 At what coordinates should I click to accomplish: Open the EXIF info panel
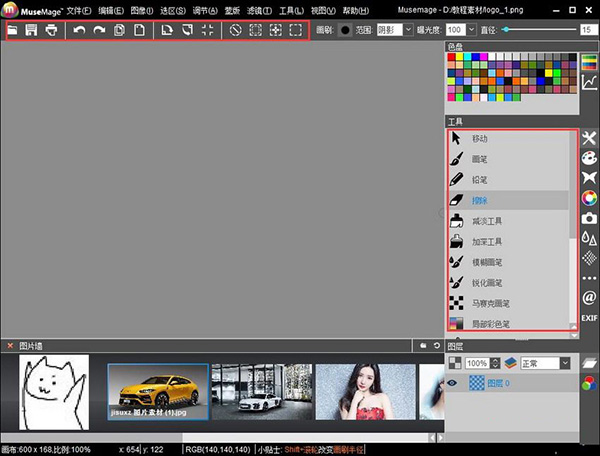589,318
